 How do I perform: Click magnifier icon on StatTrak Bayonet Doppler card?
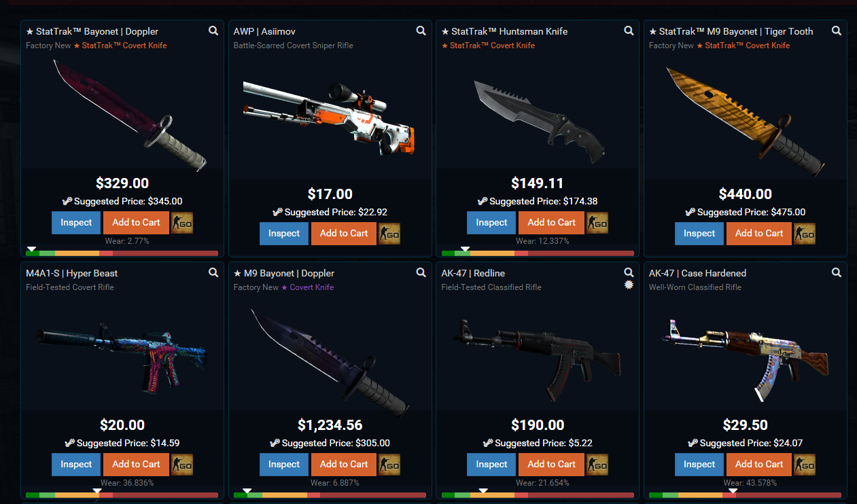pos(213,31)
